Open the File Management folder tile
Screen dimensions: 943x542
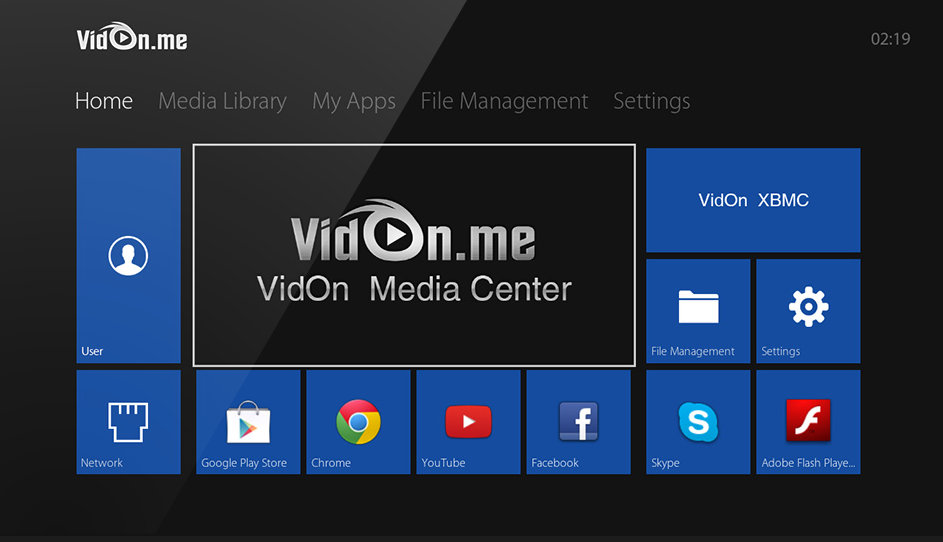pyautogui.click(x=698, y=311)
